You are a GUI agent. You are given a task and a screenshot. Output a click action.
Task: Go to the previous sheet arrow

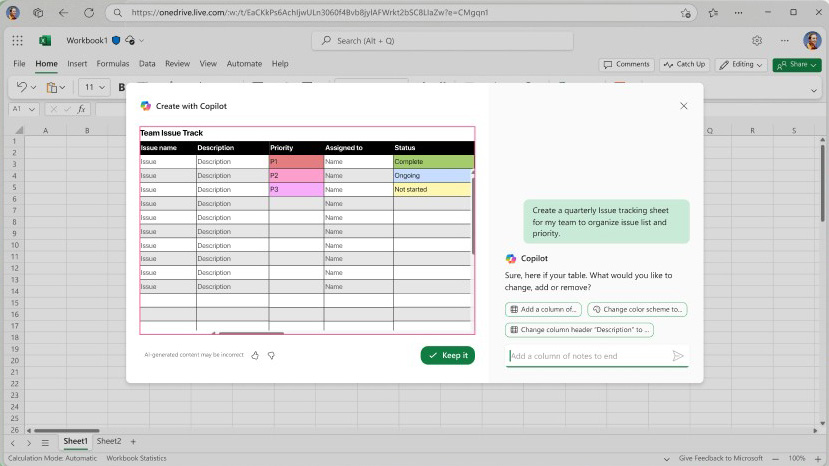13,443
